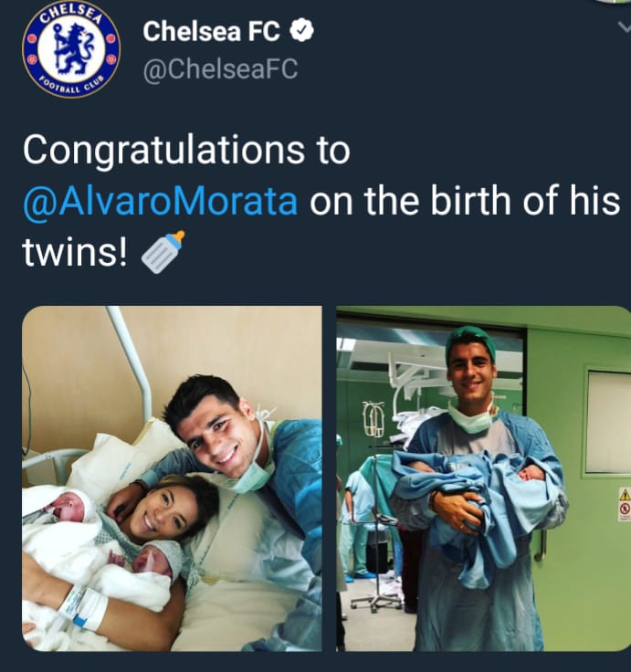Click the blue lion in the crest
The height and width of the screenshot is (672, 631).
pyautogui.click(x=73, y=48)
